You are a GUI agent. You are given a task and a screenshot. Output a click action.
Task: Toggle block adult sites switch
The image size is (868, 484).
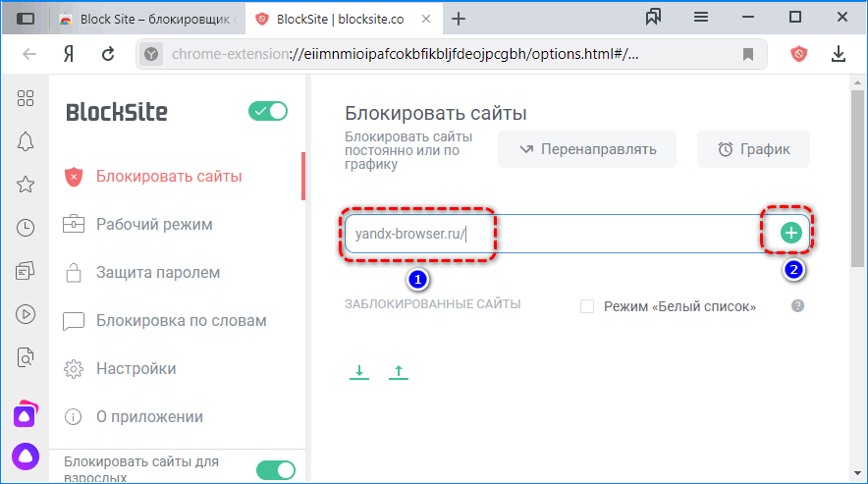tap(276, 470)
